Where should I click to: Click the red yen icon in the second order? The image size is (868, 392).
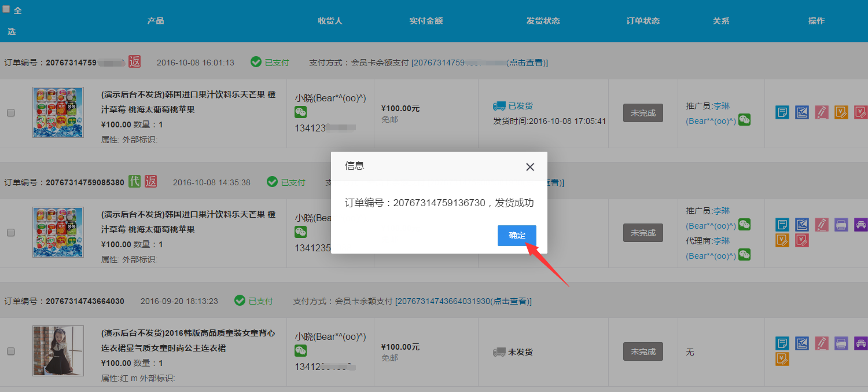point(802,240)
